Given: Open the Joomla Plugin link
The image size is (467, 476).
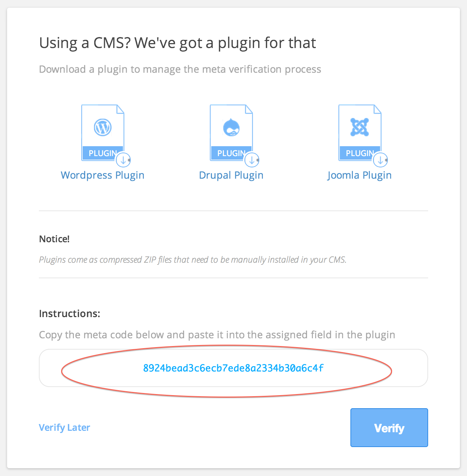Looking at the screenshot, I should pyautogui.click(x=359, y=175).
